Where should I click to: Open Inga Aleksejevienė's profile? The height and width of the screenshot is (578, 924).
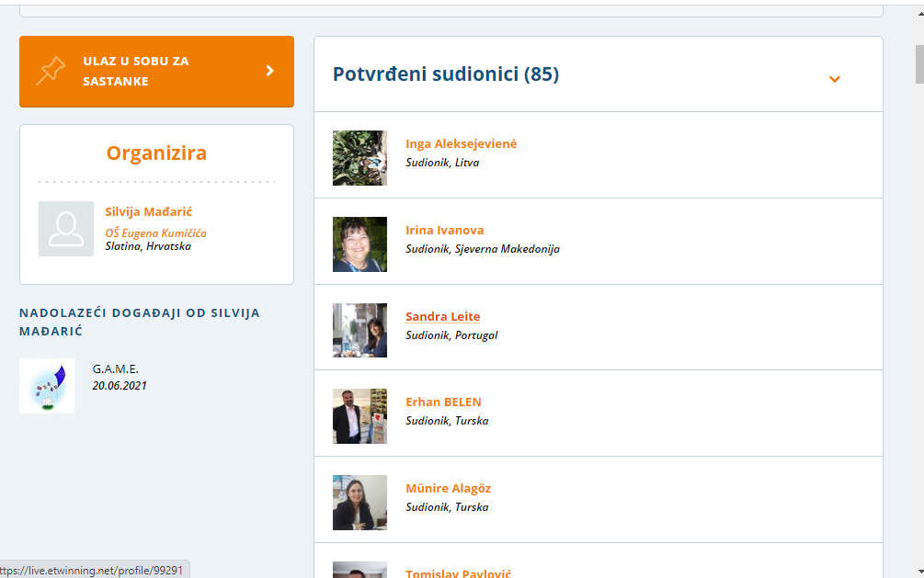tap(462, 143)
